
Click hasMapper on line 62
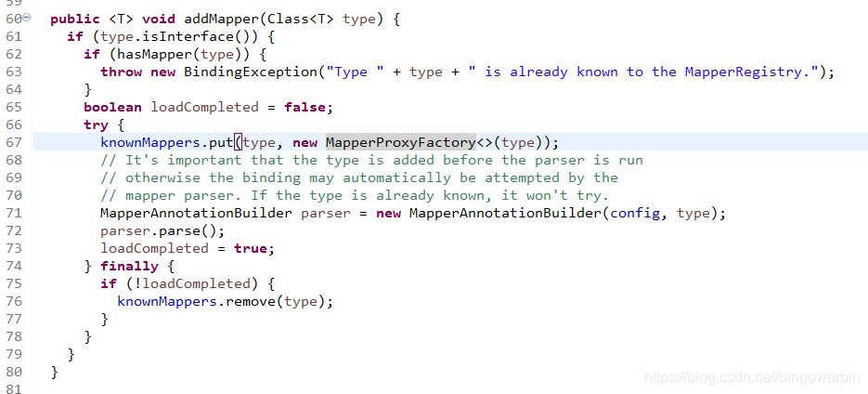[x=155, y=54]
